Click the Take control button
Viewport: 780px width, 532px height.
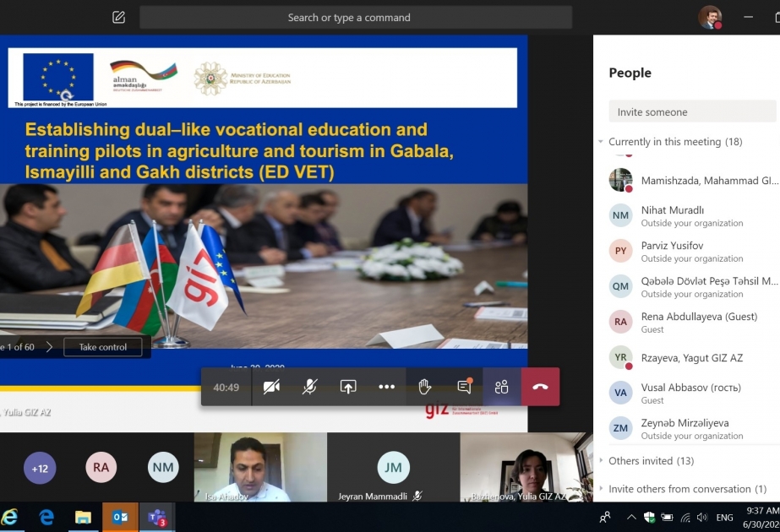(103, 347)
